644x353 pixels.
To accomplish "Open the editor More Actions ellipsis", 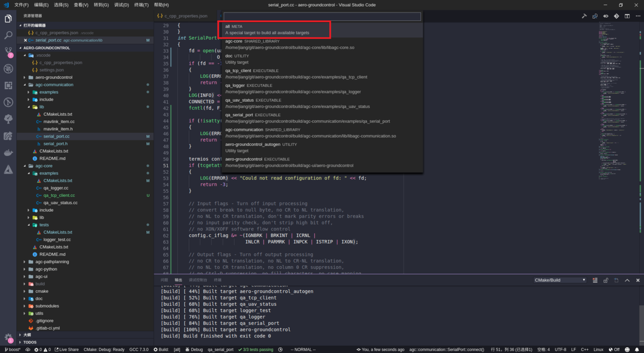I will [x=637, y=16].
